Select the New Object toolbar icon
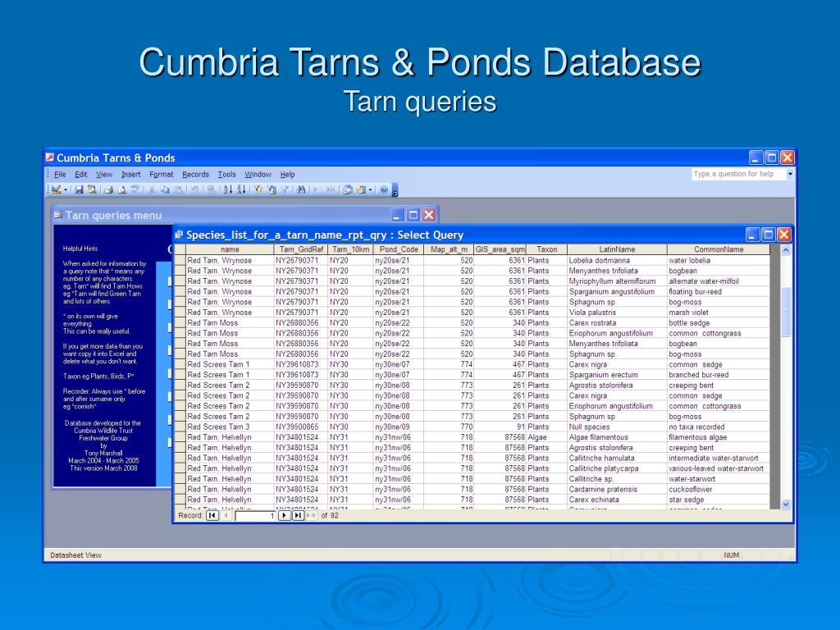The width and height of the screenshot is (840, 630). click(361, 189)
